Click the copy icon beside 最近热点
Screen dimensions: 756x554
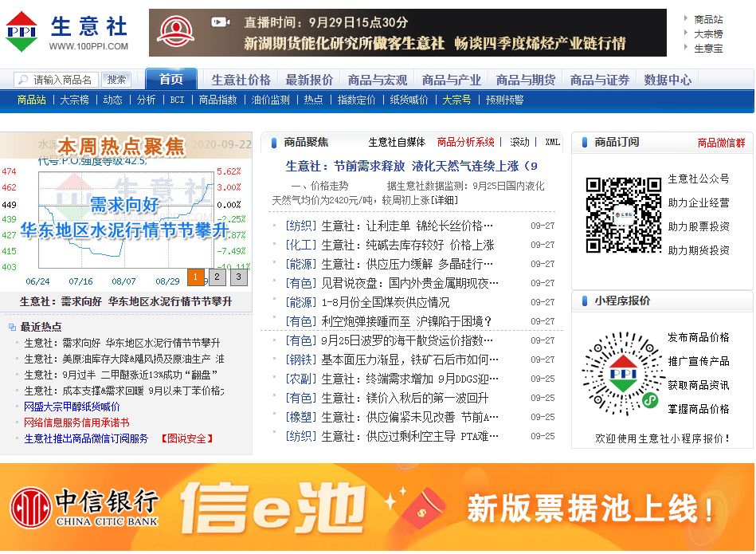point(10,325)
